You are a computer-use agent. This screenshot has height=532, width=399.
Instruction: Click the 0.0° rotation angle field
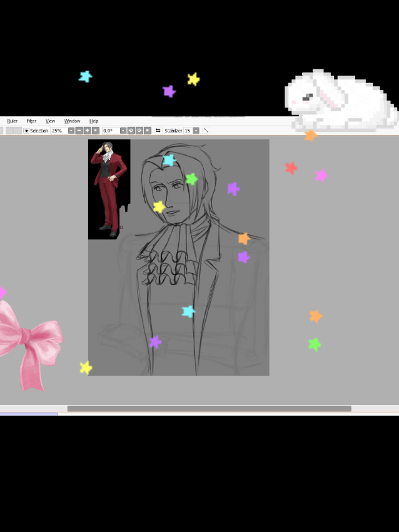(111, 131)
